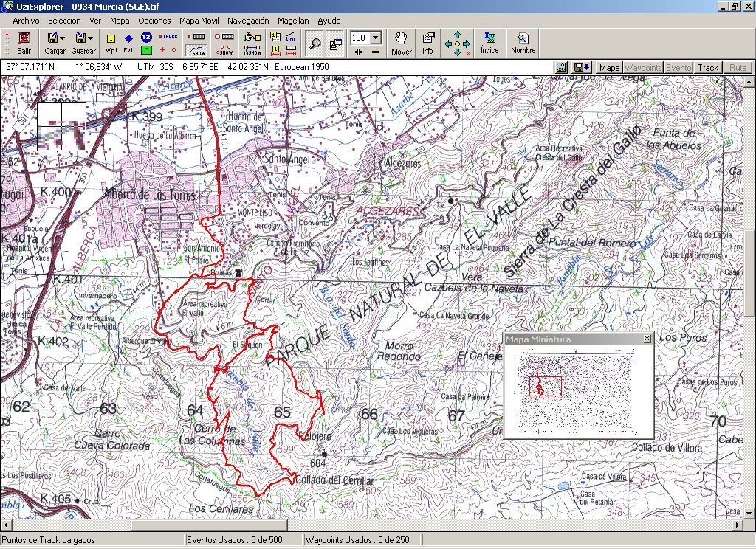Click the toolbar drag handle dots
This screenshot has height=549, width=756.
point(7,44)
